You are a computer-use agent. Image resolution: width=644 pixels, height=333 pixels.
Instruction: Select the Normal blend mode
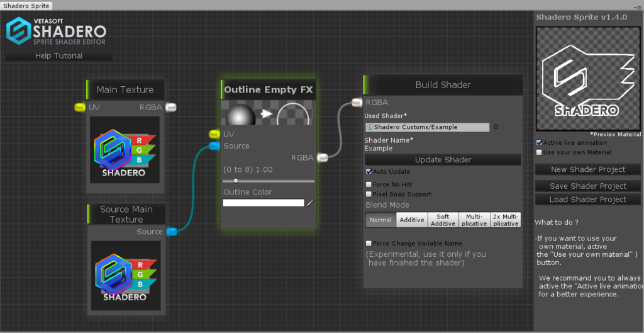tap(380, 220)
